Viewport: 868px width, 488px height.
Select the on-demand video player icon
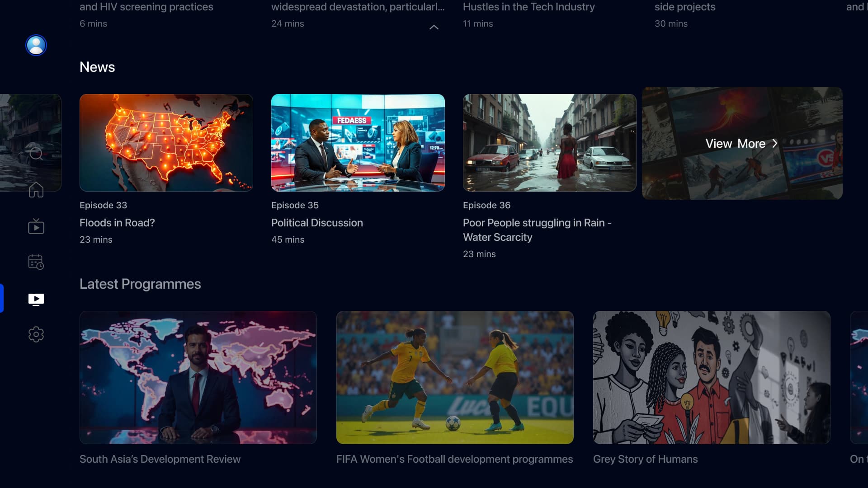[36, 299]
